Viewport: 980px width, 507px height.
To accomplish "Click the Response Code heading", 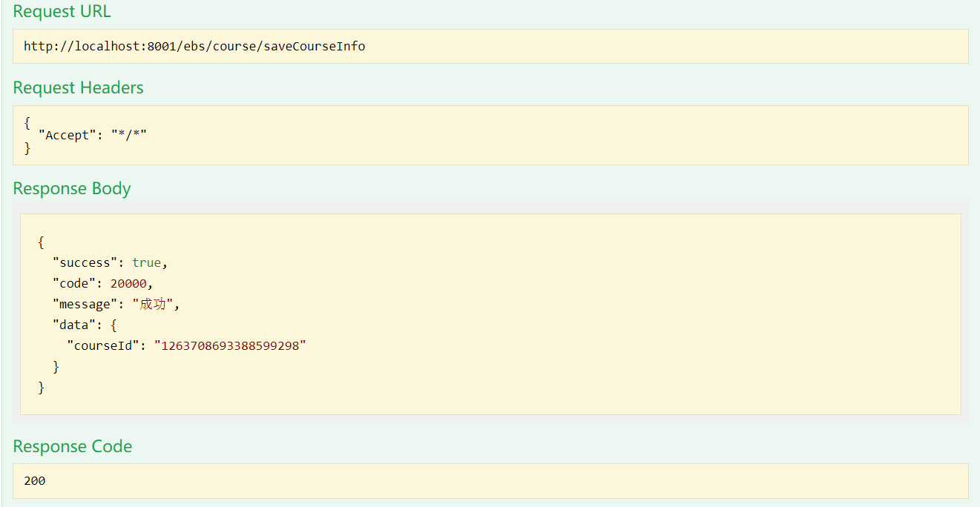I will click(72, 446).
